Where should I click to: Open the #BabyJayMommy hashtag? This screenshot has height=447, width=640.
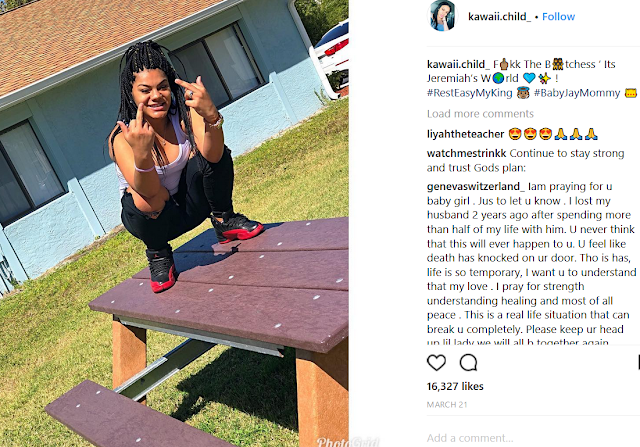coord(577,93)
